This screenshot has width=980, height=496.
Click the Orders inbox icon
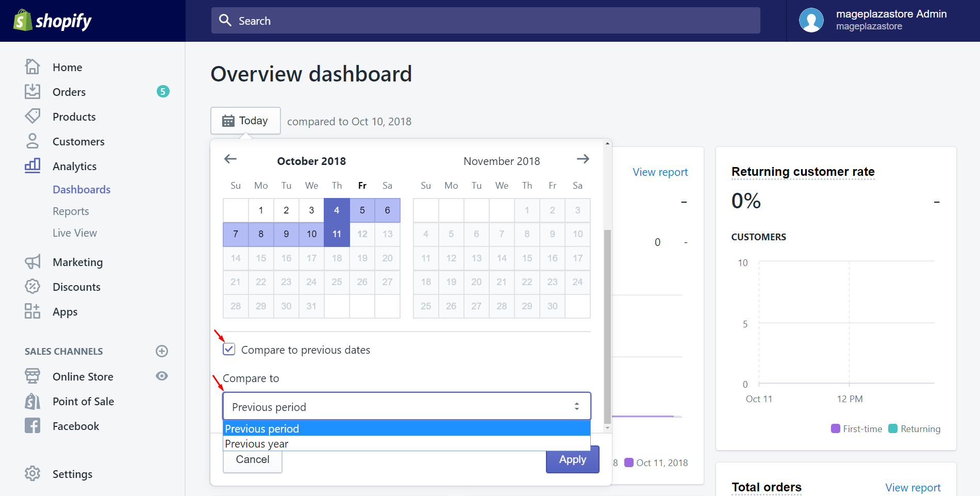(x=32, y=92)
